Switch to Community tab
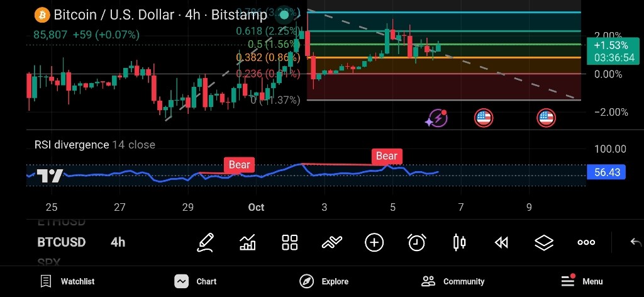This screenshot has width=644, height=297. coord(453,281)
